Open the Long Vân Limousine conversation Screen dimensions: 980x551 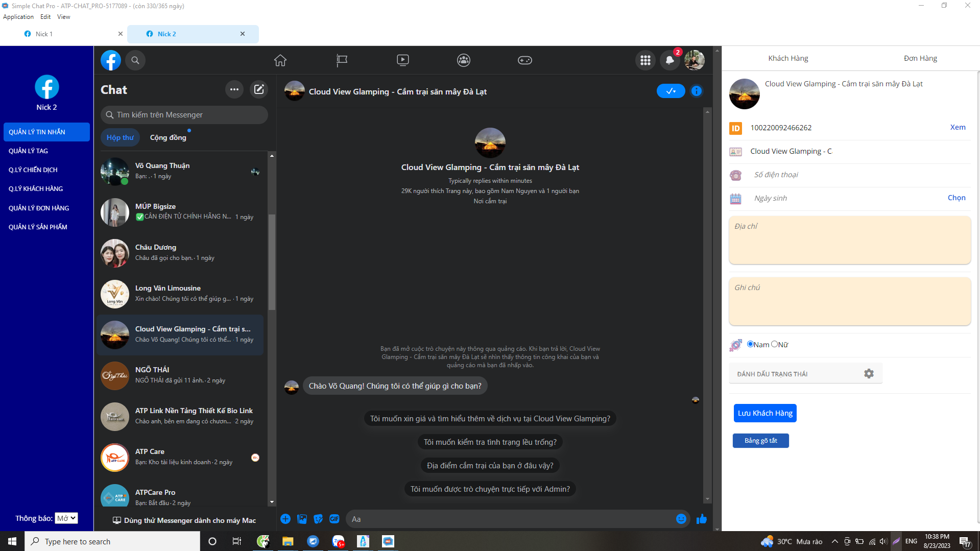pos(181,294)
